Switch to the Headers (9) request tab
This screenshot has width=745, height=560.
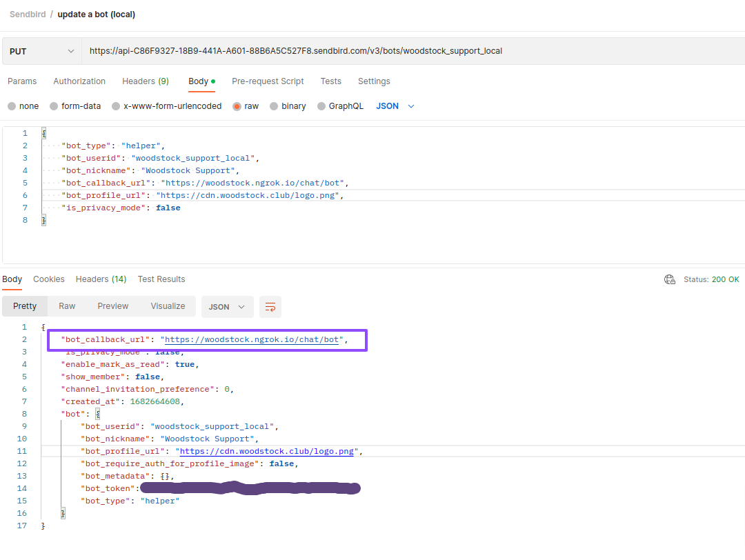point(146,81)
